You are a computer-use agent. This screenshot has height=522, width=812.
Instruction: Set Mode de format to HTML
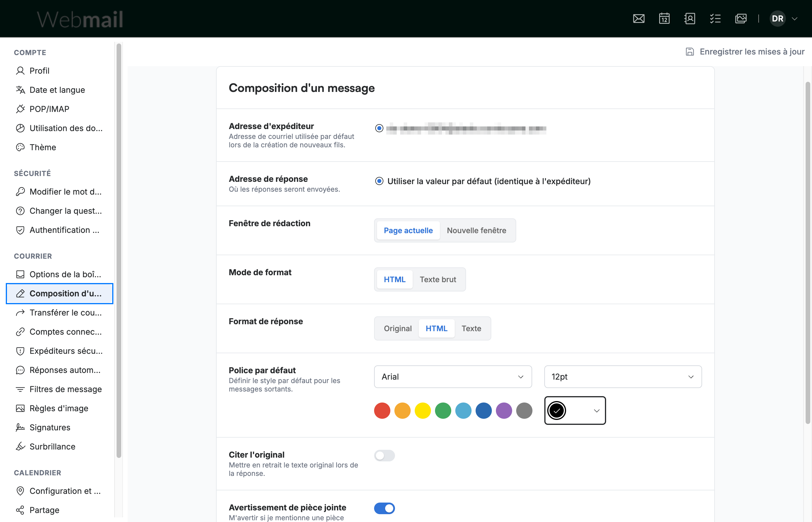pos(394,279)
